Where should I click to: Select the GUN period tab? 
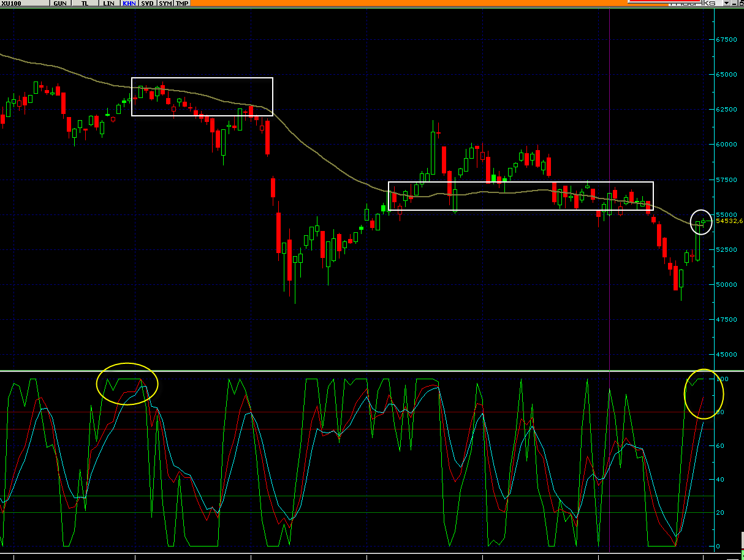(59, 3)
